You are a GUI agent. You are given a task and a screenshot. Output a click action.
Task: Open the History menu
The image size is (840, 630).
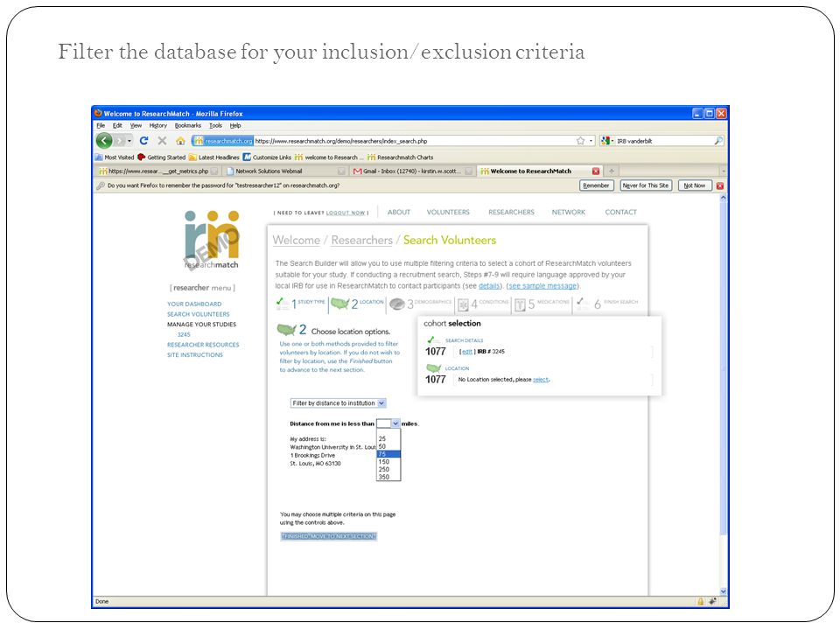click(x=158, y=125)
